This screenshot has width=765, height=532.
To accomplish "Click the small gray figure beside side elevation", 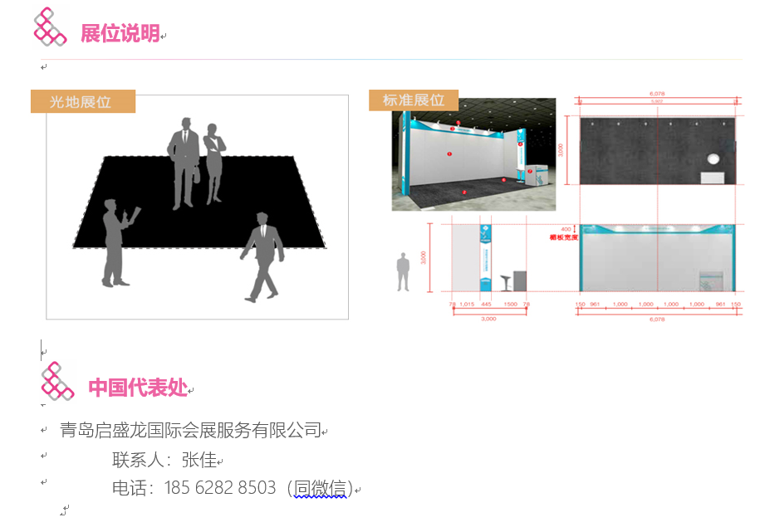I will [404, 272].
